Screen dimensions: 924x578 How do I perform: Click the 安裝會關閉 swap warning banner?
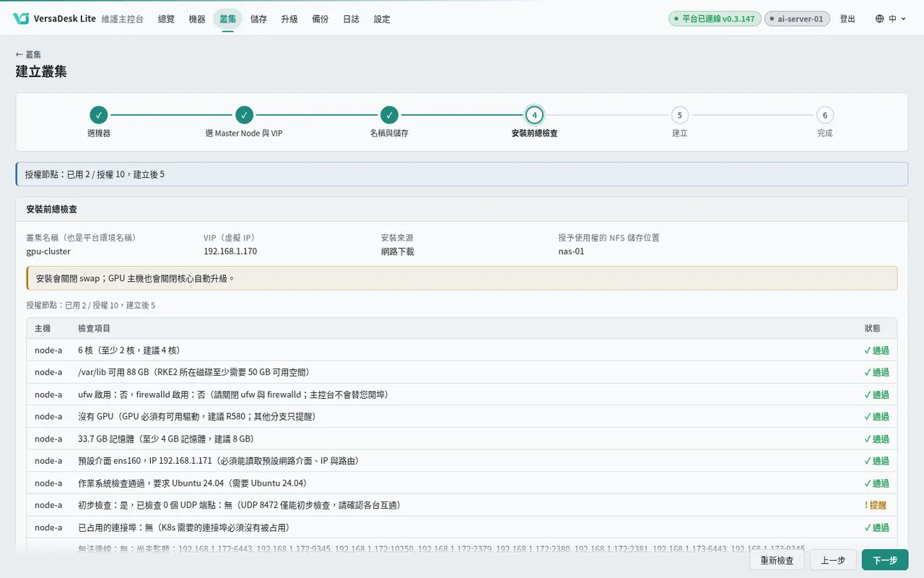point(462,278)
